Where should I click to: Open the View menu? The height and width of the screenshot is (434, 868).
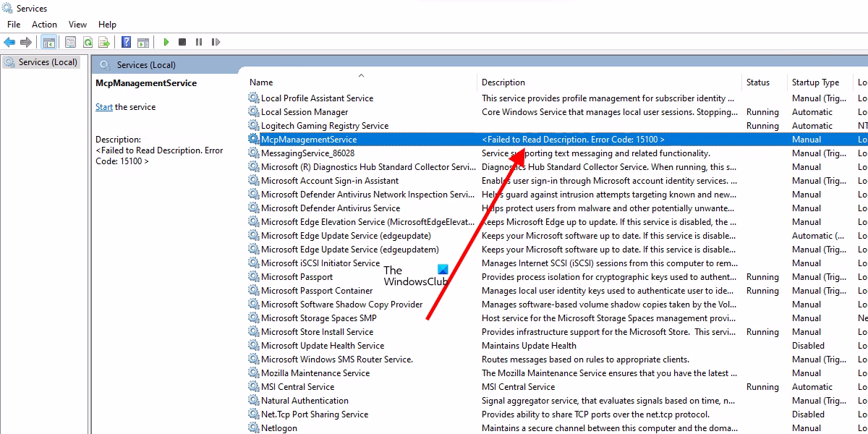77,24
